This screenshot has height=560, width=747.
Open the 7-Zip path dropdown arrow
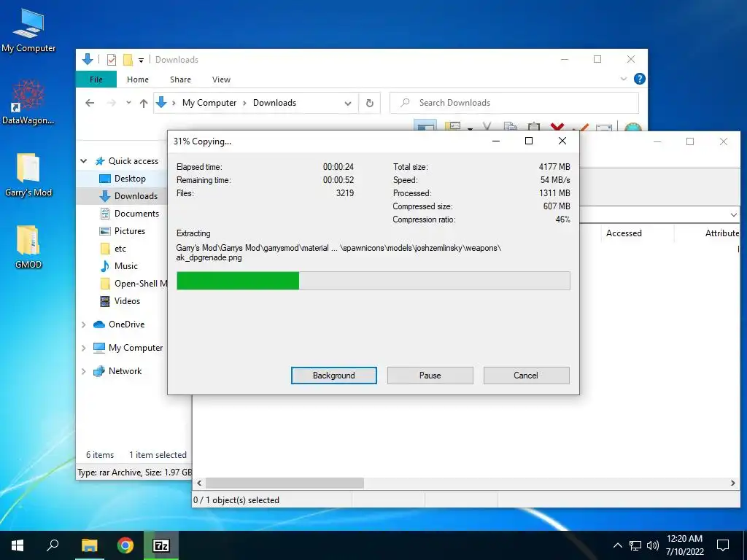point(734,215)
